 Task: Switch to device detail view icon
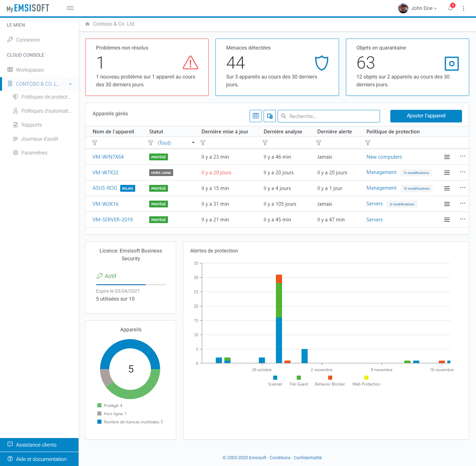(270, 116)
